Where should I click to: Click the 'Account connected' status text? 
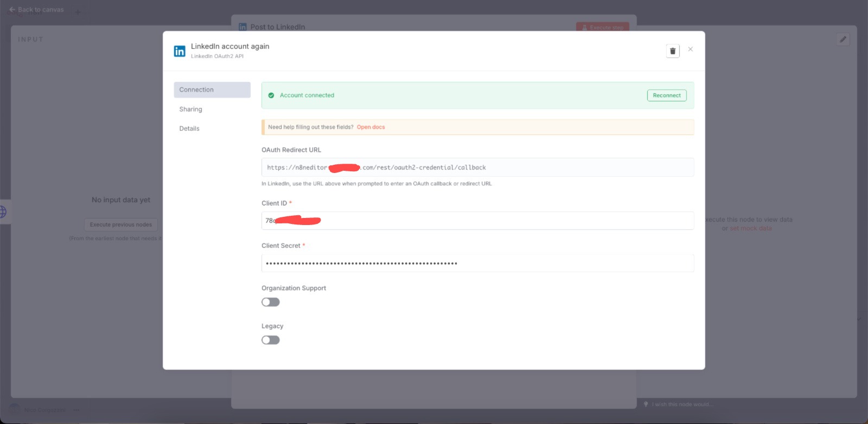307,95
